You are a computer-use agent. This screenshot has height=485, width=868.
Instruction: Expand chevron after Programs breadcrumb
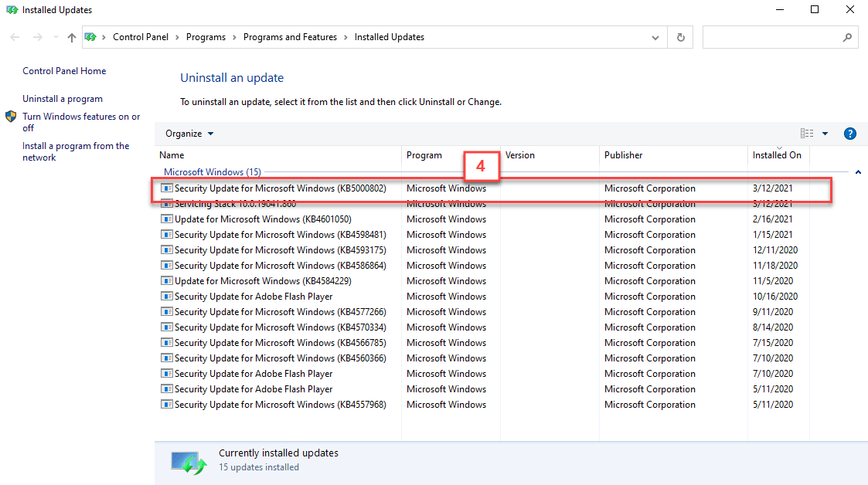[x=234, y=37]
